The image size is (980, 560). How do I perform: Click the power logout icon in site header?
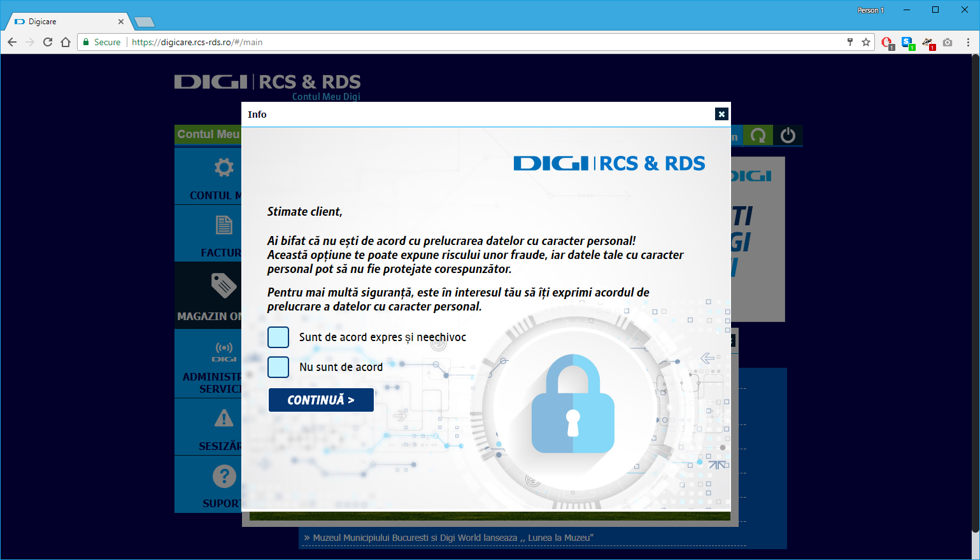(x=788, y=136)
